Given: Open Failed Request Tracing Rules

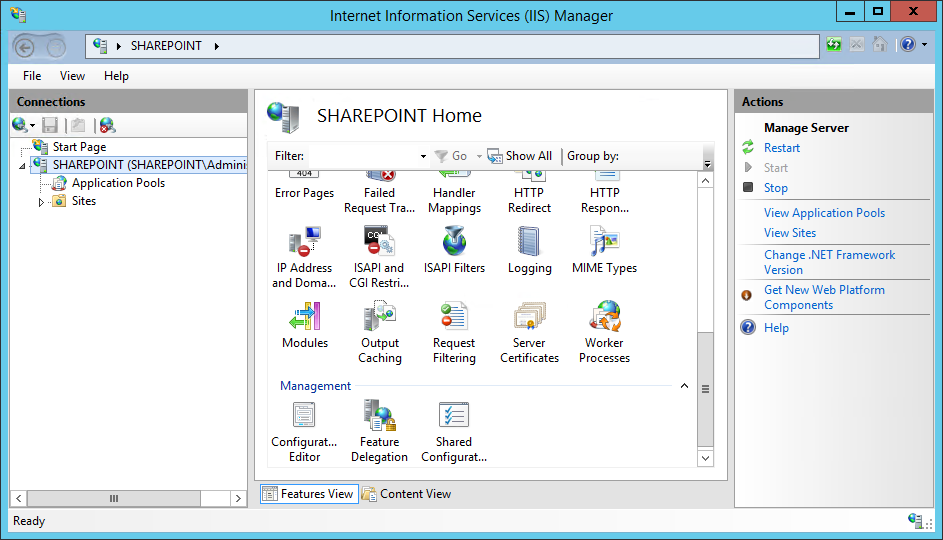Looking at the screenshot, I should coord(379,192).
